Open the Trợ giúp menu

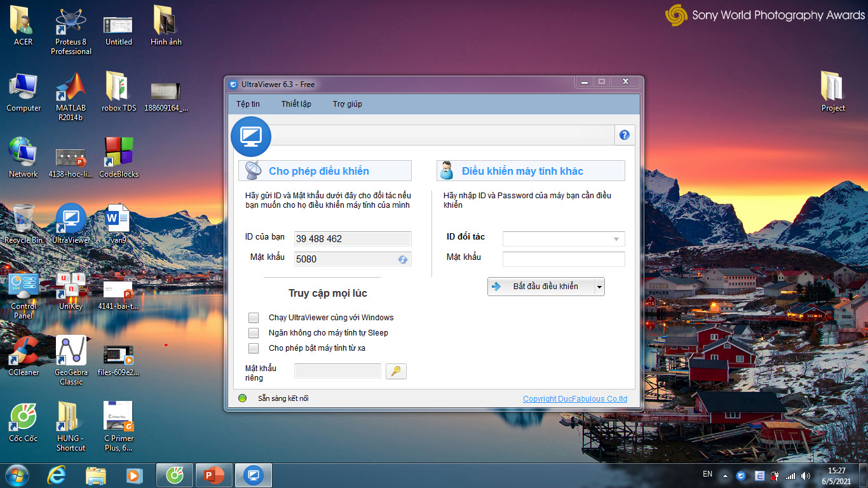348,104
